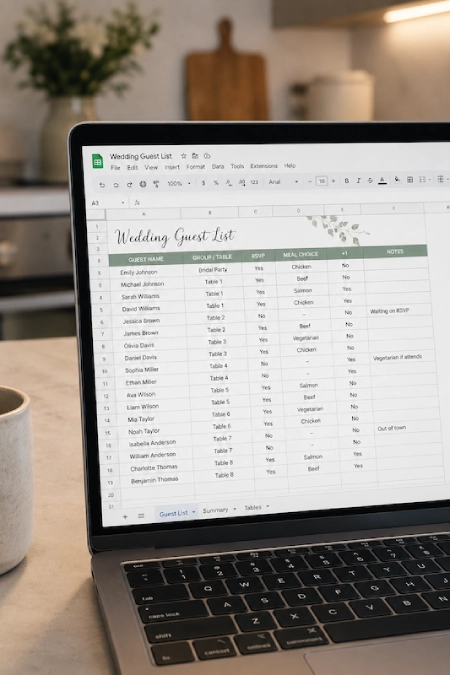Format as currency with dollar icon

203,183
